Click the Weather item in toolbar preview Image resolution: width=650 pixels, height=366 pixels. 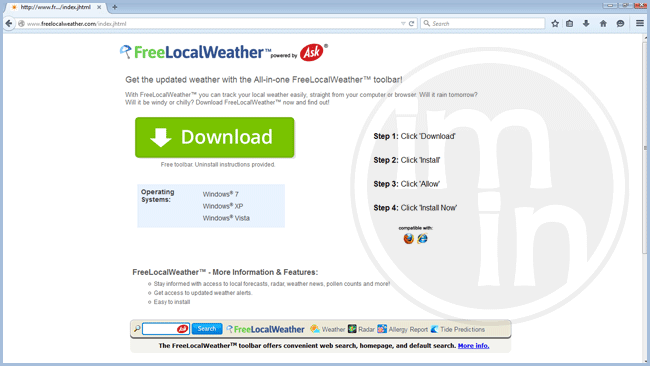(x=327, y=329)
